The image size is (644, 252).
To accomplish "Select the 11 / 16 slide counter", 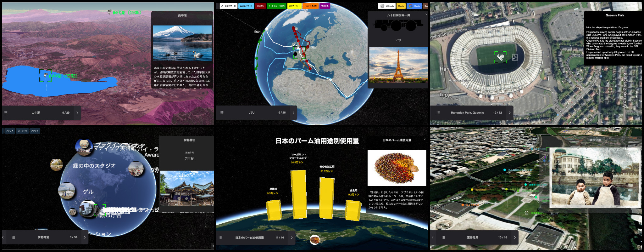I will [x=280, y=238].
